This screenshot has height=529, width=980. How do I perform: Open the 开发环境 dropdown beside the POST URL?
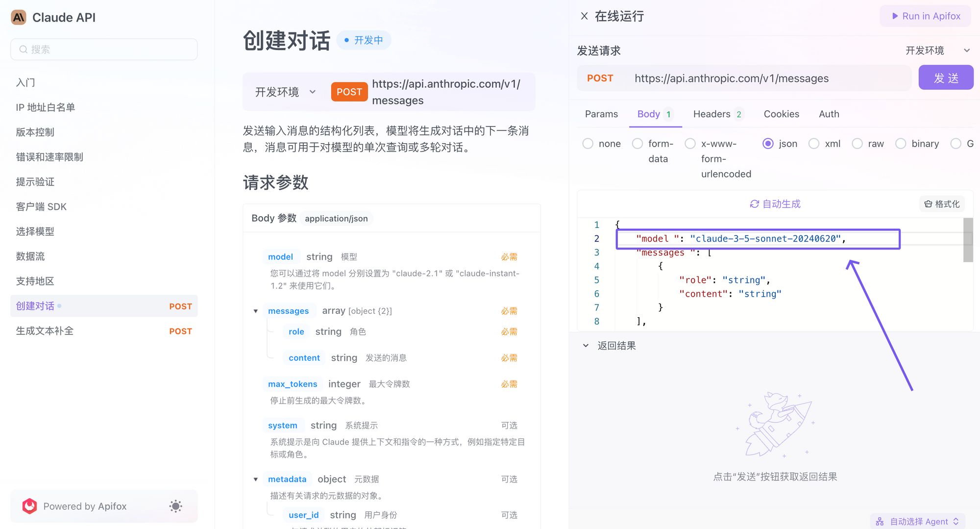pos(286,92)
